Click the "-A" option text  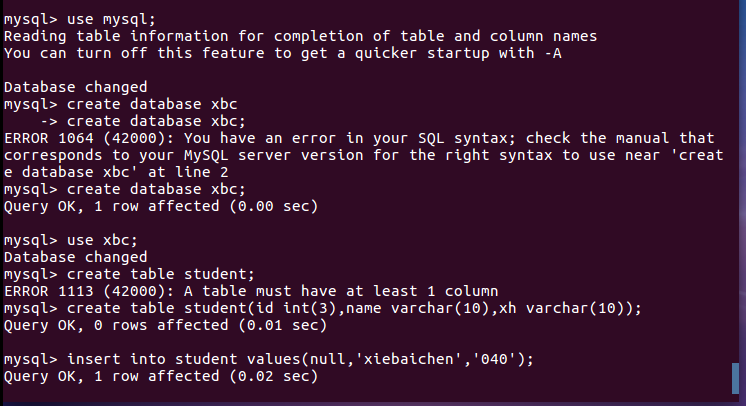point(551,53)
